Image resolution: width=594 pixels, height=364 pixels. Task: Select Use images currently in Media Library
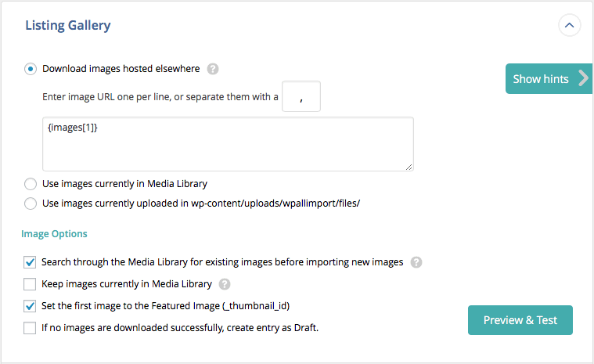pos(31,184)
